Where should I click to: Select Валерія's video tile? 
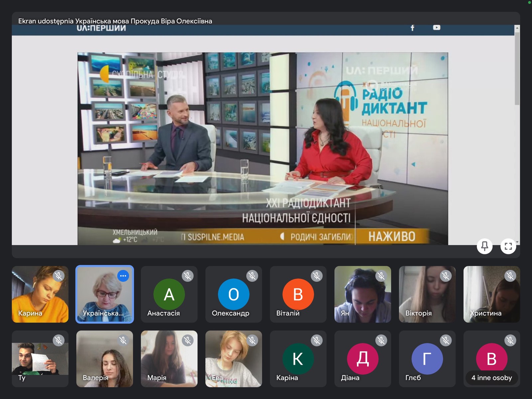pyautogui.click(x=104, y=359)
